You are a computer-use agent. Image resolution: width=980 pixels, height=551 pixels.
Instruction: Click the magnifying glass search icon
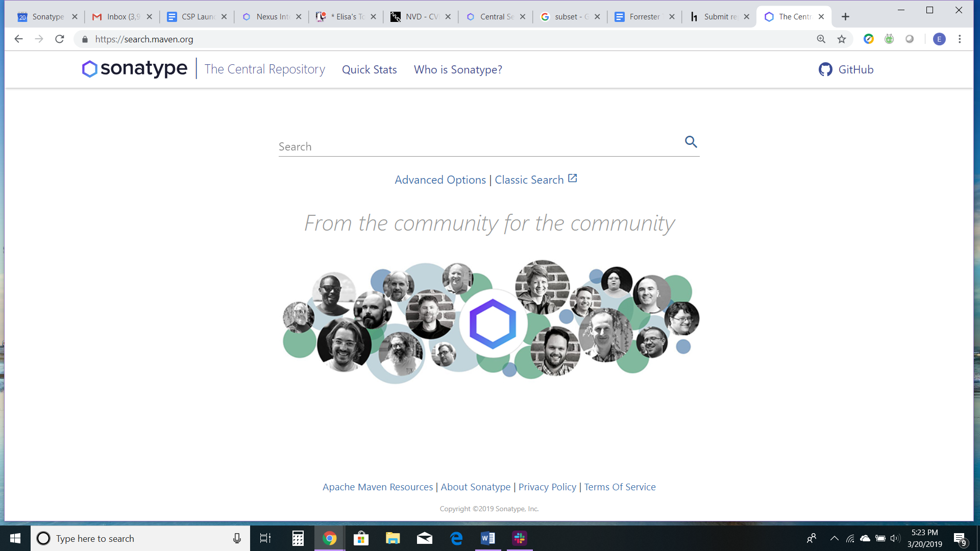691,142
